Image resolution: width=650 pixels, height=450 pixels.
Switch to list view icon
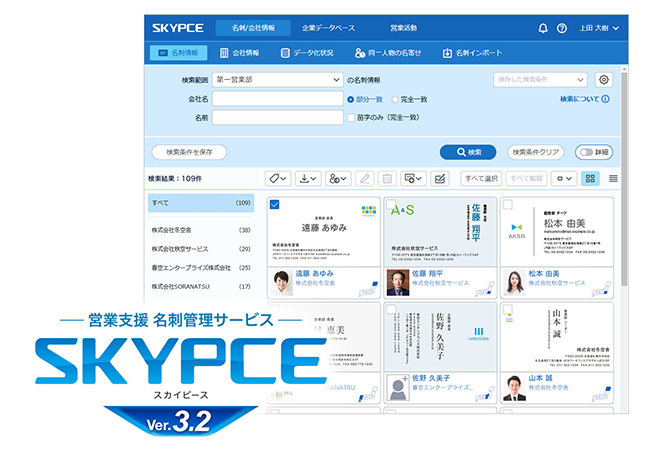[613, 179]
